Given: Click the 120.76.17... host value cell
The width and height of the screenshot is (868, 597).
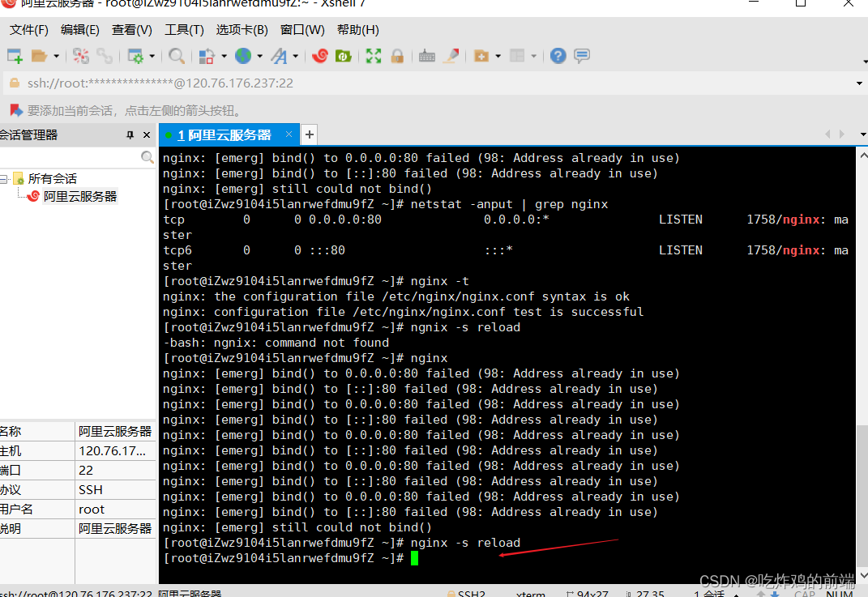Looking at the screenshot, I should 115,451.
